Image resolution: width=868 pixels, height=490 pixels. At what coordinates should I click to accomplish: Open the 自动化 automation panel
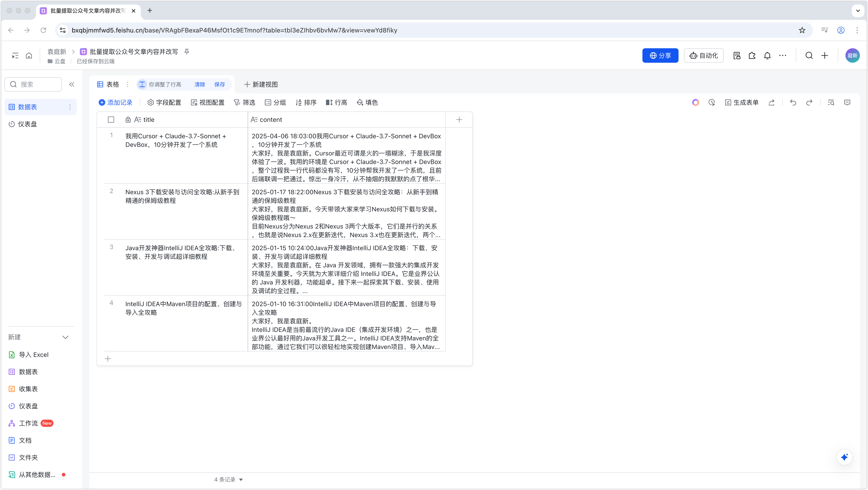click(704, 55)
